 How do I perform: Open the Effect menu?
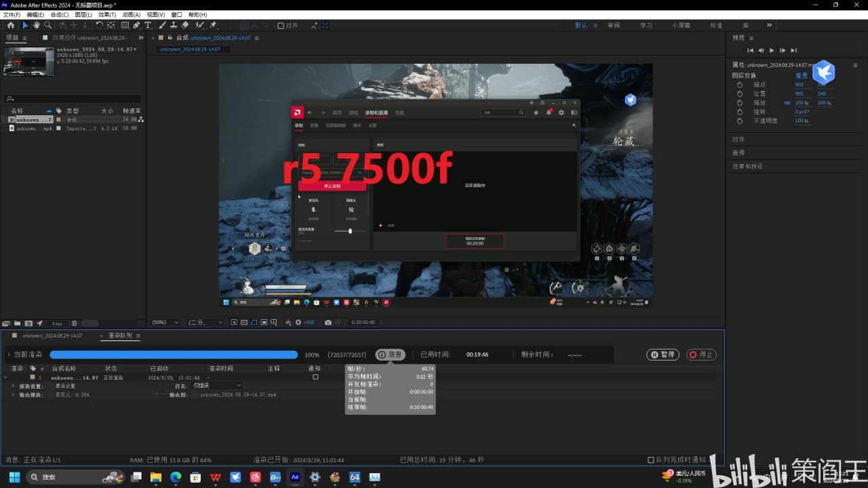click(x=107, y=14)
